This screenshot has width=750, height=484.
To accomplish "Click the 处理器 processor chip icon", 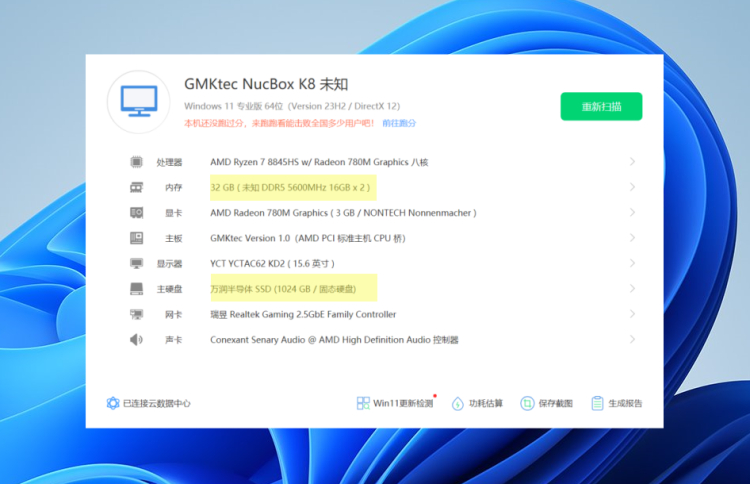I will (x=136, y=162).
